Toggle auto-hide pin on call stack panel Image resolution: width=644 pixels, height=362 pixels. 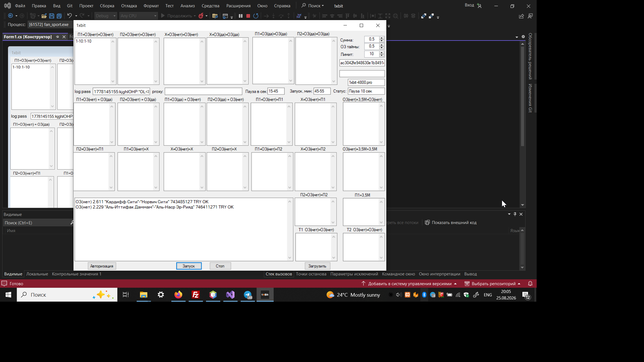pyautogui.click(x=515, y=214)
